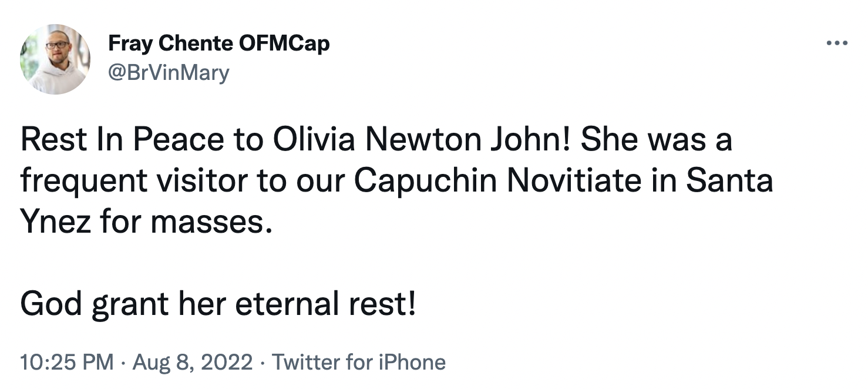Open the Twitter for iPhone source link
The image size is (868, 389).
point(359,361)
